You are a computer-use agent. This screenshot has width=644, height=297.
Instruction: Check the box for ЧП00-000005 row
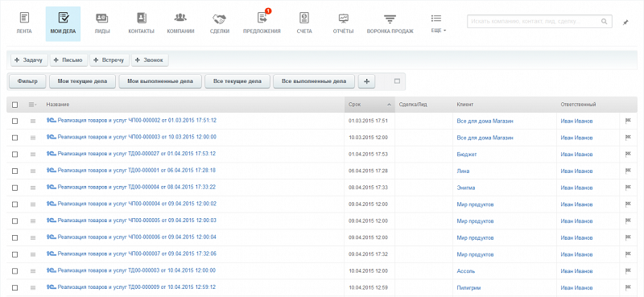pyautogui.click(x=14, y=221)
